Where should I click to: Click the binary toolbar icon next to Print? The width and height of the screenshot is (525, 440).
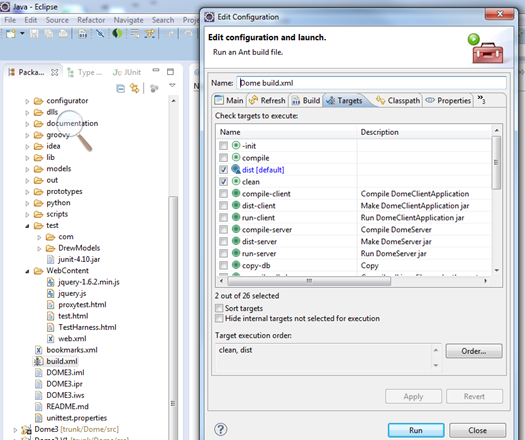tap(82, 33)
